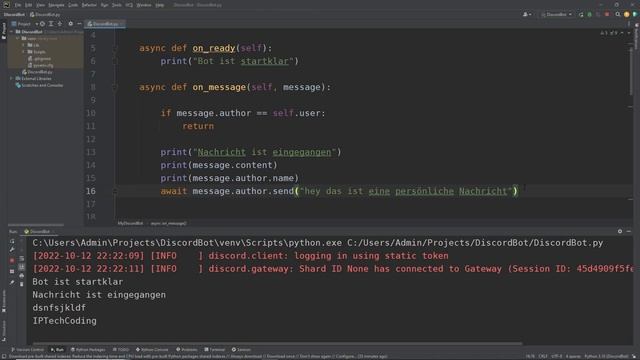Open the Tools menu
Image resolution: width=640 pixels, height=360 pixels.
pos(117,5)
